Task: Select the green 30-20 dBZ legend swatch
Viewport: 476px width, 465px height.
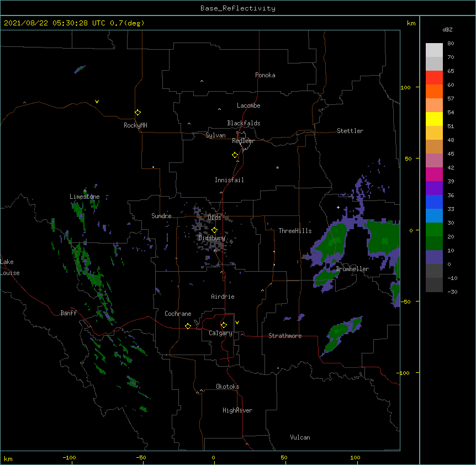Action: [x=434, y=230]
